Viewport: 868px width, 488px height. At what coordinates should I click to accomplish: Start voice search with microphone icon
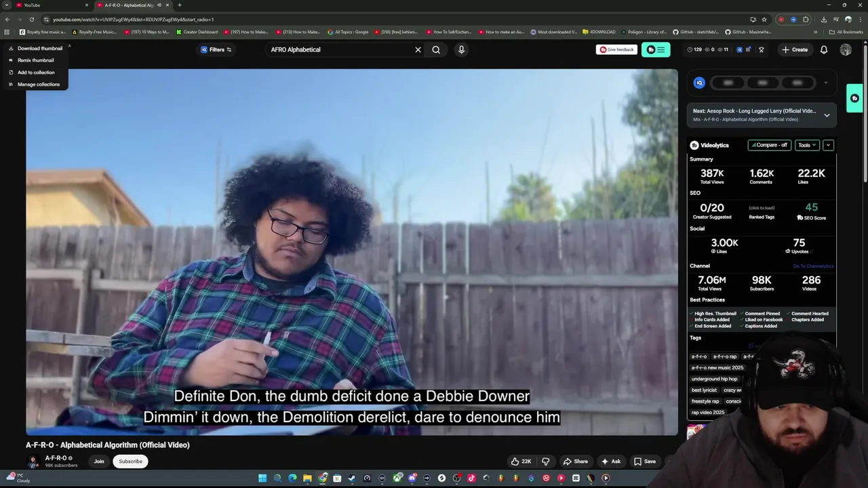pos(461,49)
